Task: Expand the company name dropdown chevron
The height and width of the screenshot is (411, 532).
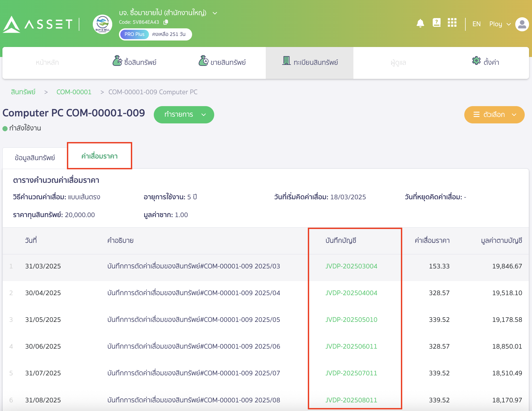Action: (x=215, y=13)
